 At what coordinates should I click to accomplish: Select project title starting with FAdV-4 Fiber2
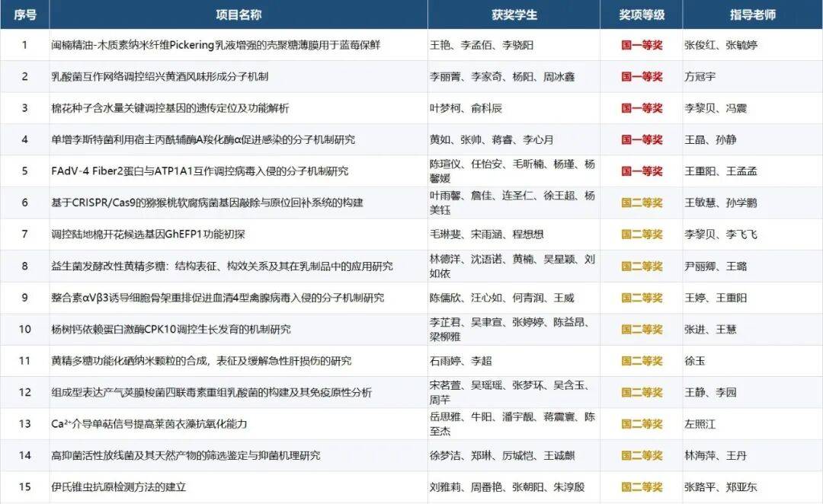click(200, 171)
